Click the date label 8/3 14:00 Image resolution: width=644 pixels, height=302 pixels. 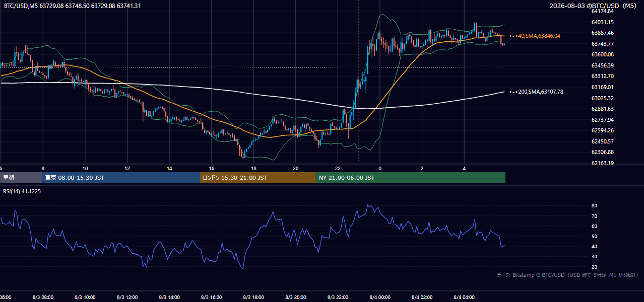pos(169,297)
